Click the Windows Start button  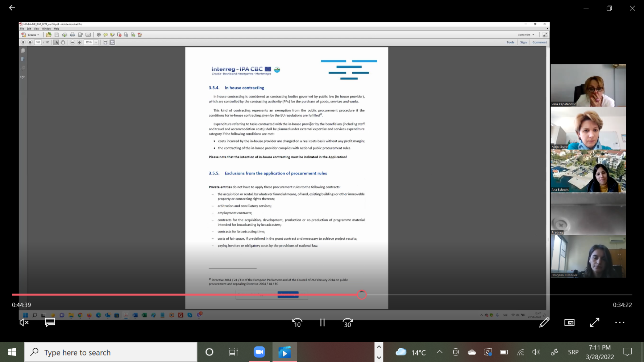(x=12, y=352)
